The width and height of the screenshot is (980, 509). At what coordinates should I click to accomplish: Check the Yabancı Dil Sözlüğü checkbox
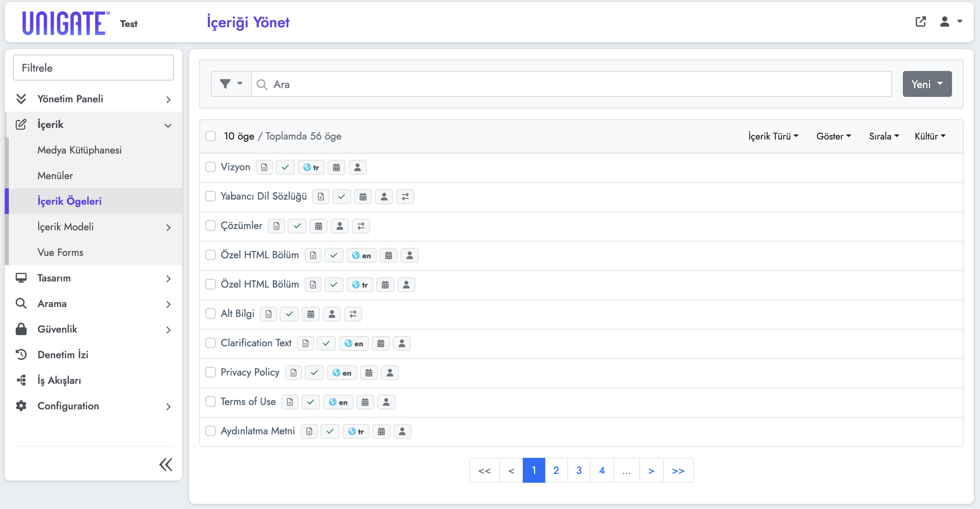tap(211, 196)
